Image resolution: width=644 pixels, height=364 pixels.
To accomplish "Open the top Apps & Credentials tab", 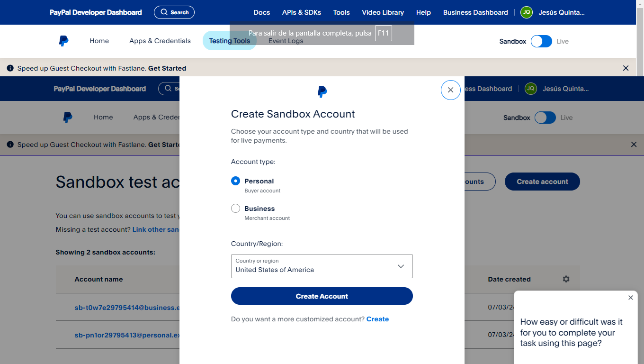I will 160,41.
